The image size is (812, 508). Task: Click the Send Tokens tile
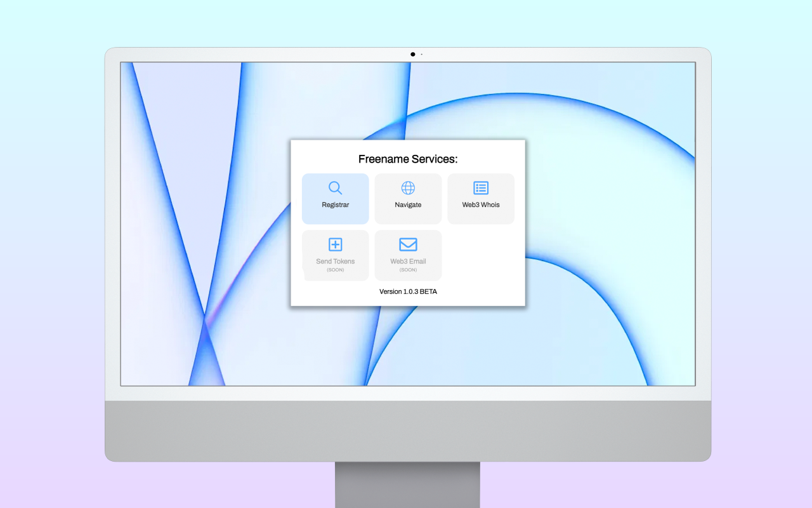[335, 255]
